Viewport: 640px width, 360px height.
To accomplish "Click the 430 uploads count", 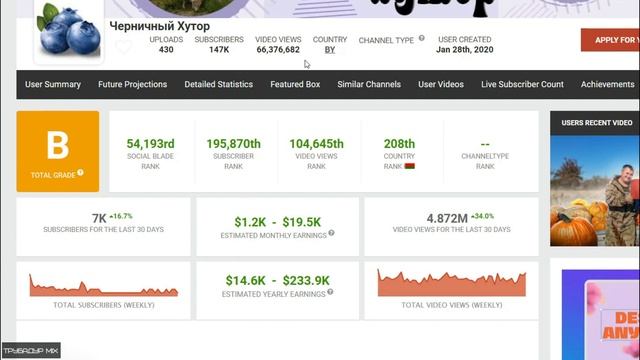I will [166, 50].
